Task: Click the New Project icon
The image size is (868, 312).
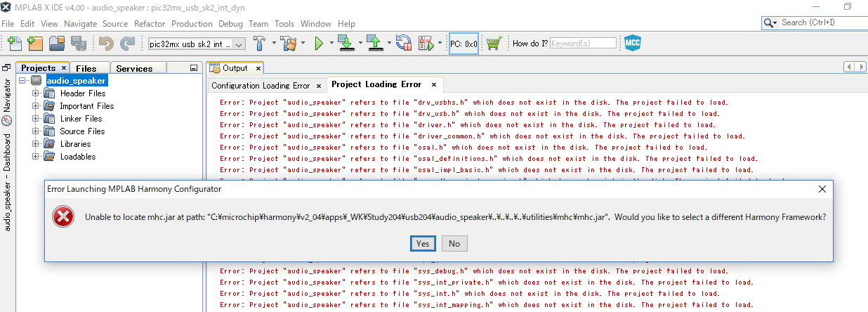Action: 35,44
